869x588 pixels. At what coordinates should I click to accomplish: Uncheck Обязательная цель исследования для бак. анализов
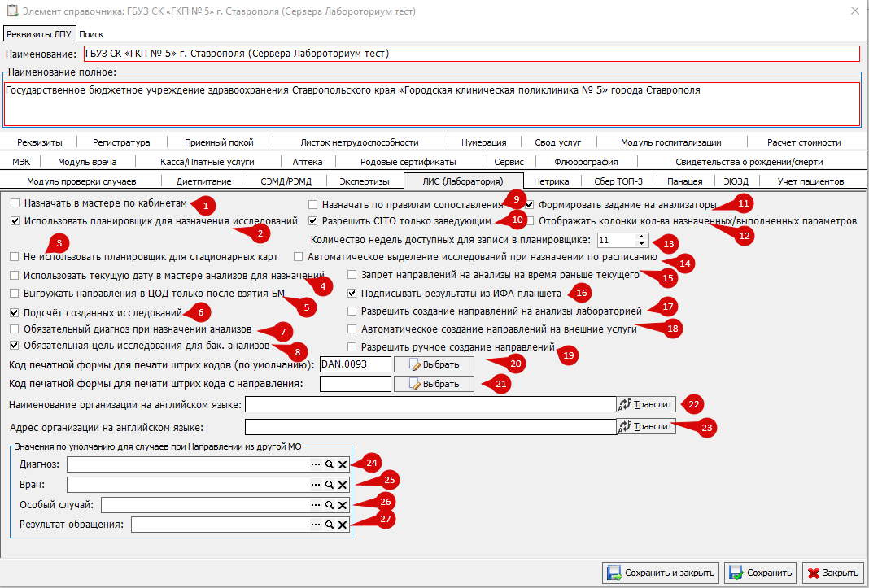pos(15,346)
